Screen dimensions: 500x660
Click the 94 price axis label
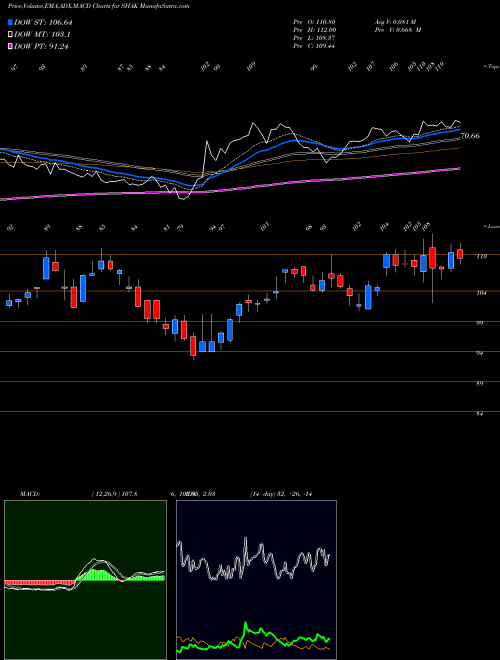click(x=480, y=353)
